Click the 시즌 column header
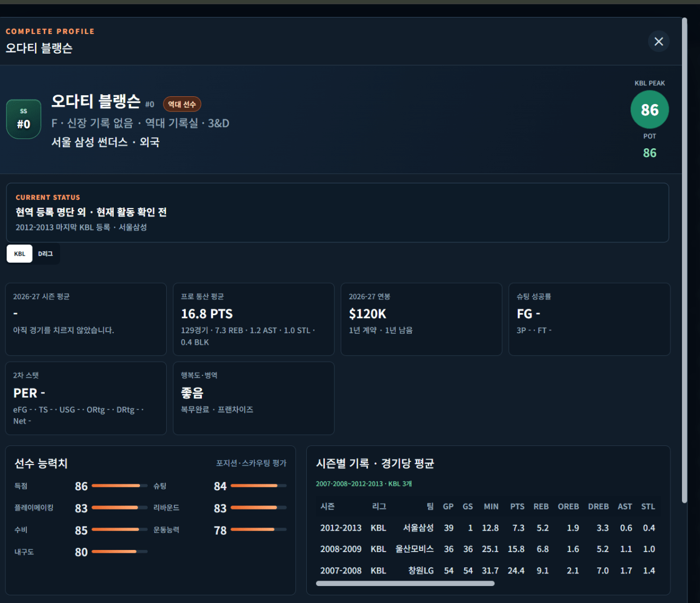This screenshot has width=700, height=603. click(328, 507)
